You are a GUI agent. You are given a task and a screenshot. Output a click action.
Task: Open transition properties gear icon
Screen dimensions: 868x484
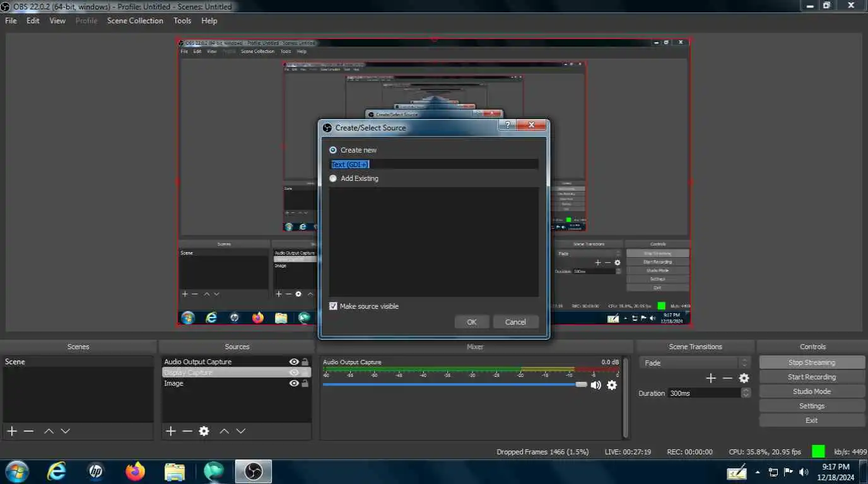[x=744, y=378]
